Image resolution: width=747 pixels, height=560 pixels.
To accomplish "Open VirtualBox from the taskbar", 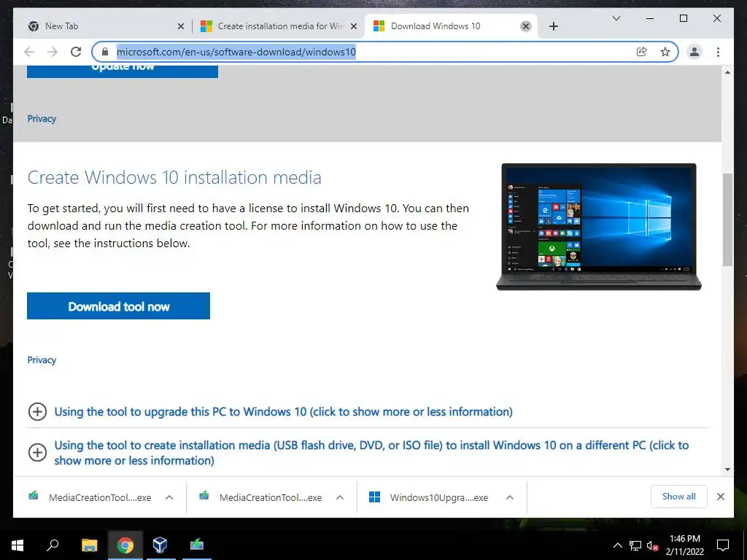I will coord(160,545).
